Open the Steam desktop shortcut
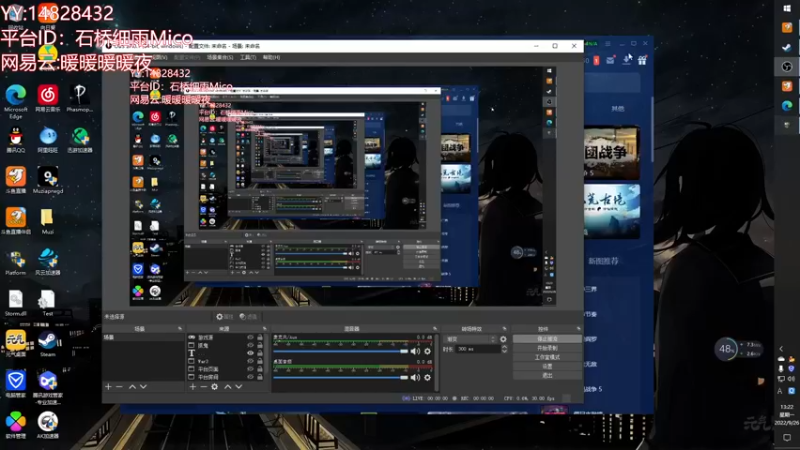Screen dimensions: 800x450 pyautogui.click(x=47, y=344)
